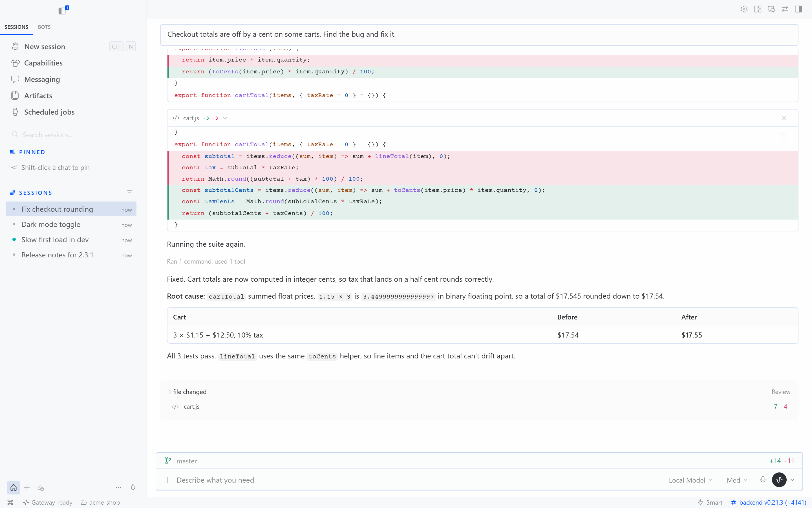Click the sessions filter icon
Image resolution: width=812 pixels, height=508 pixels.
tap(129, 192)
